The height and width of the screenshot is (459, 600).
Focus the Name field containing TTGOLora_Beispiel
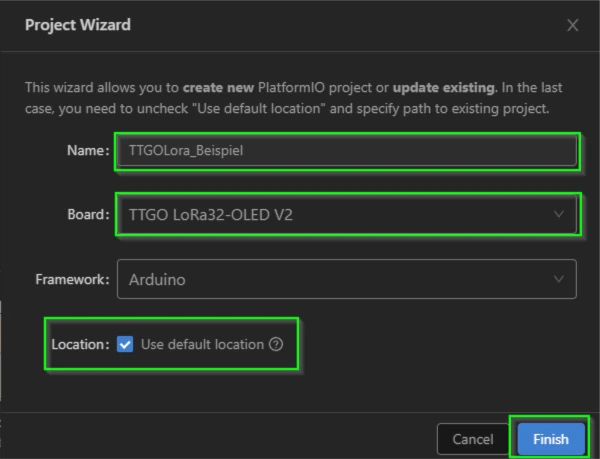[x=347, y=151]
